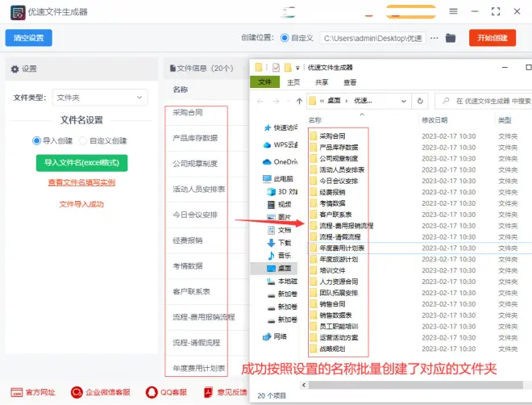Open the 文件 tab in Explorer ribbon
The height and width of the screenshot is (405, 532).
click(264, 82)
